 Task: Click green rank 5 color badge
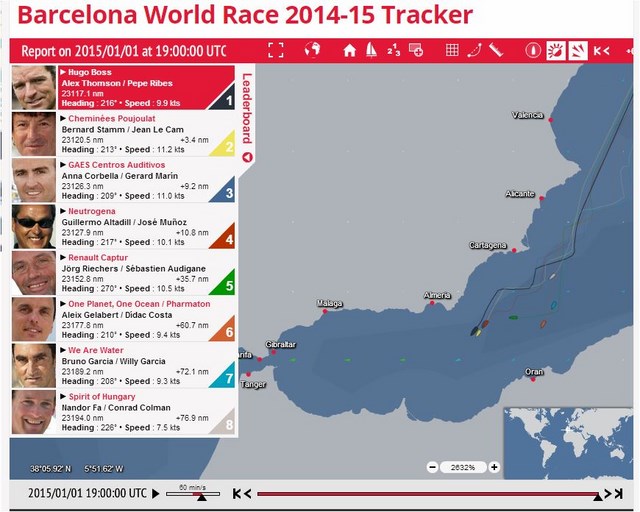point(226,283)
